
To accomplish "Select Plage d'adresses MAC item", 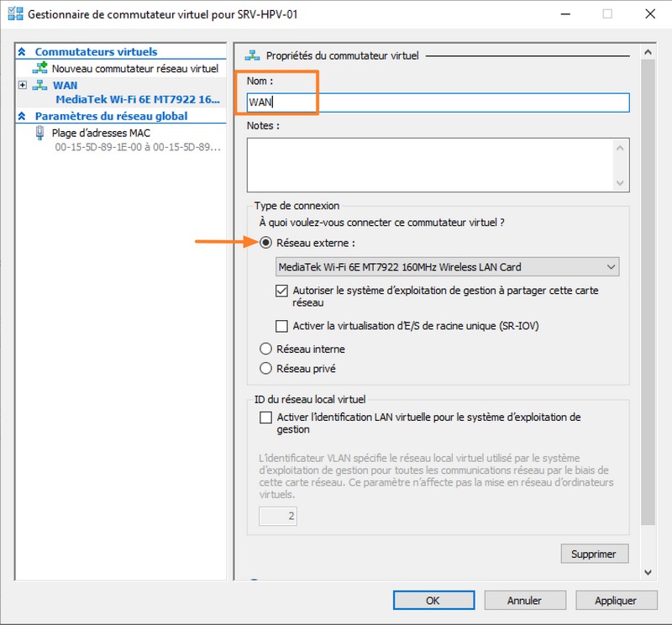I will coord(101,133).
